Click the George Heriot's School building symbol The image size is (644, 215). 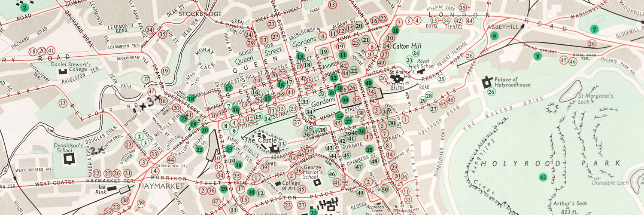[317, 182]
